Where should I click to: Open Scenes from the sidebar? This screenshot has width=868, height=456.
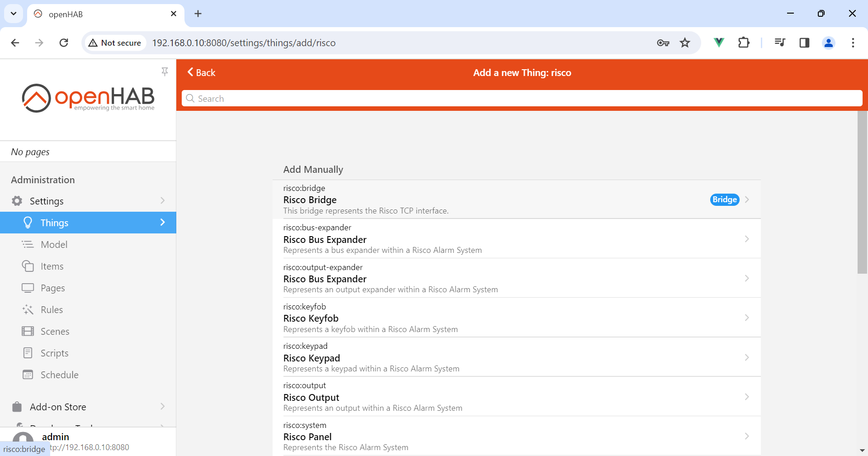[x=55, y=331]
